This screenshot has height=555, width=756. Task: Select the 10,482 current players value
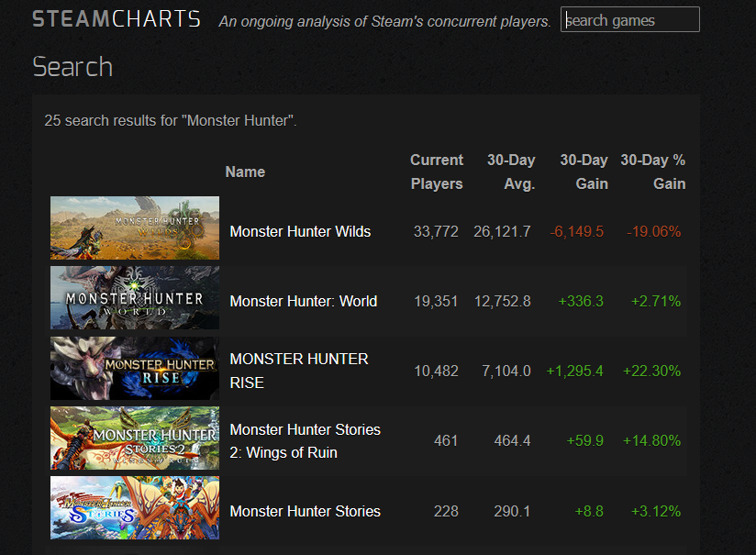pyautogui.click(x=436, y=372)
